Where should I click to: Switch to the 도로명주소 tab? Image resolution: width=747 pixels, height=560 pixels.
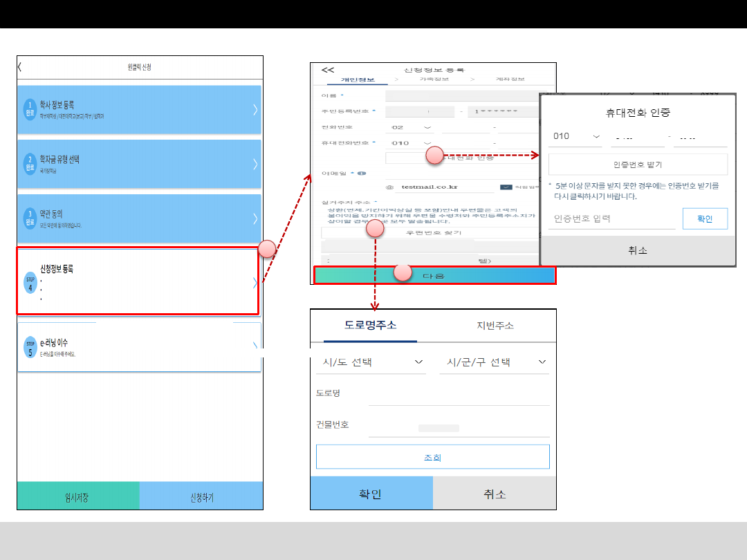(371, 326)
